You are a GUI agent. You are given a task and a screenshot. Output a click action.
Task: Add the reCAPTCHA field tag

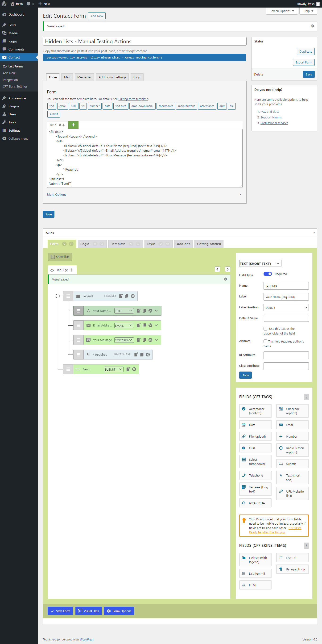(255, 503)
